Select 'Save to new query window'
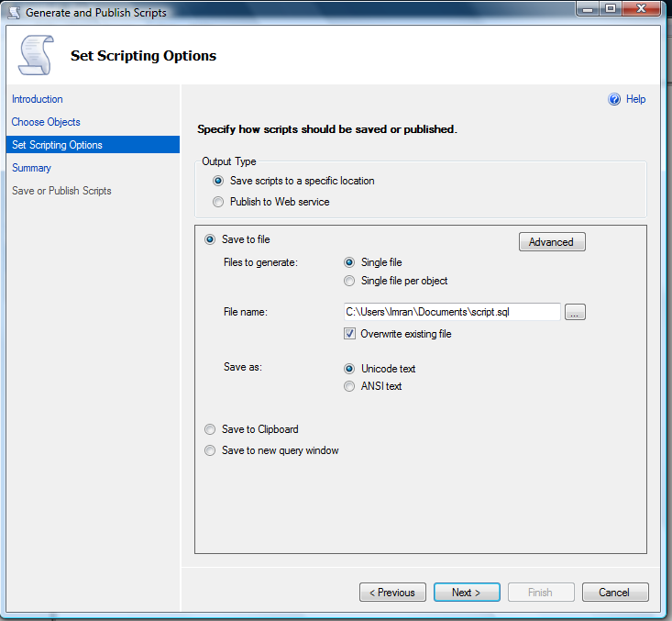The width and height of the screenshot is (672, 621). [x=210, y=450]
